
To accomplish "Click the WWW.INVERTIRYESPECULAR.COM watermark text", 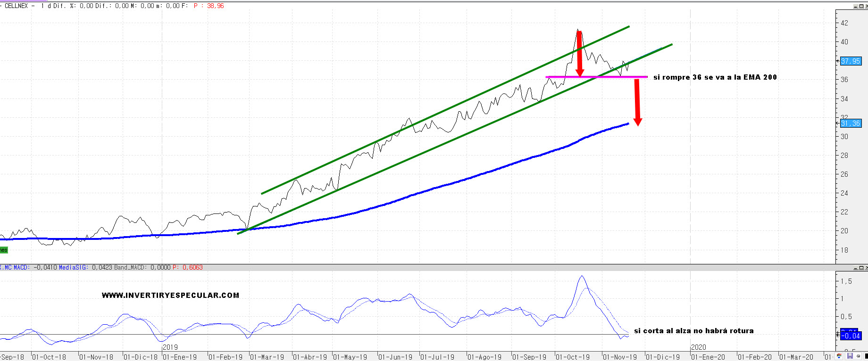I will point(170,295).
